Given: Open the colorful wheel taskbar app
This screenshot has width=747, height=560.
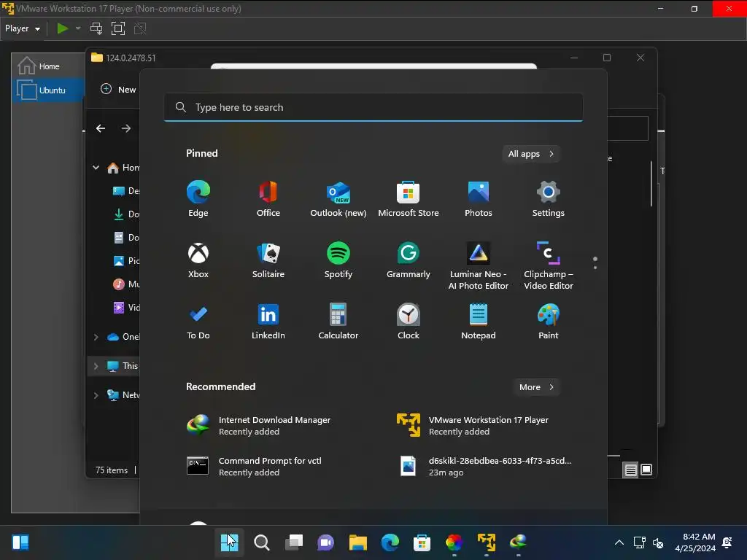Looking at the screenshot, I should 454,542.
